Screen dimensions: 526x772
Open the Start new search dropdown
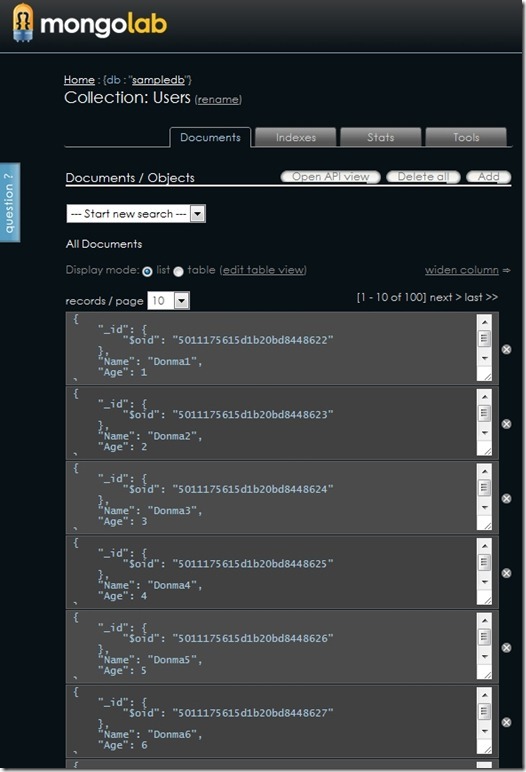click(x=136, y=214)
